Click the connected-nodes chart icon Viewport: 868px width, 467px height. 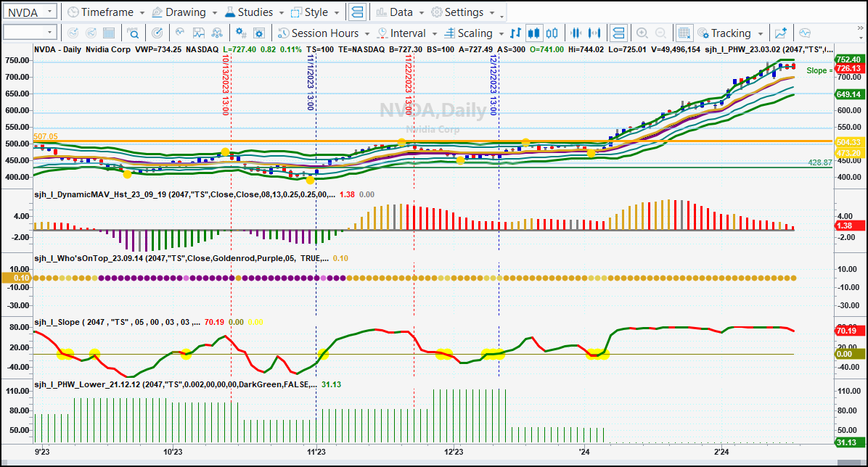pyautogui.click(x=217, y=33)
